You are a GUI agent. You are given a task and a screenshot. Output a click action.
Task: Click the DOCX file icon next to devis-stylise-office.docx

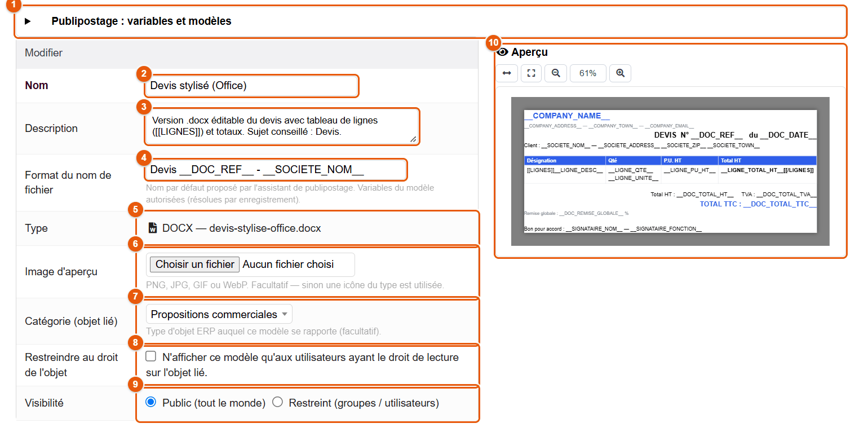[152, 228]
